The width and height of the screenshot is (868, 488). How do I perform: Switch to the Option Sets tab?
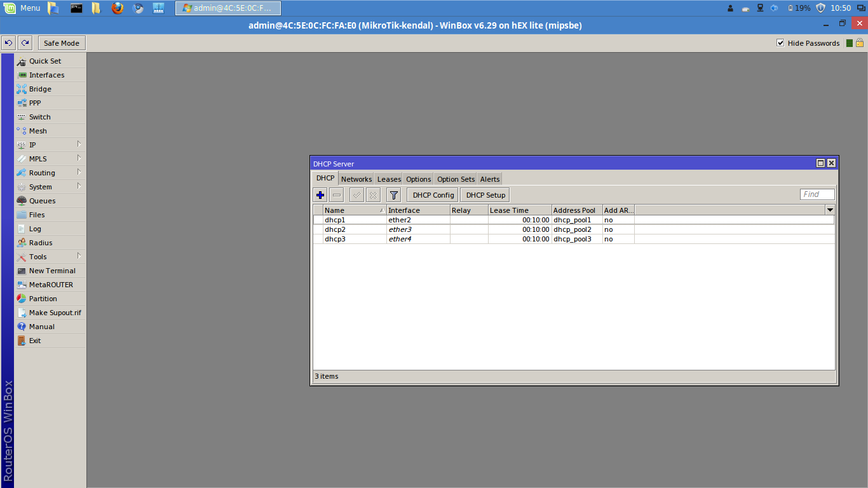(x=456, y=179)
